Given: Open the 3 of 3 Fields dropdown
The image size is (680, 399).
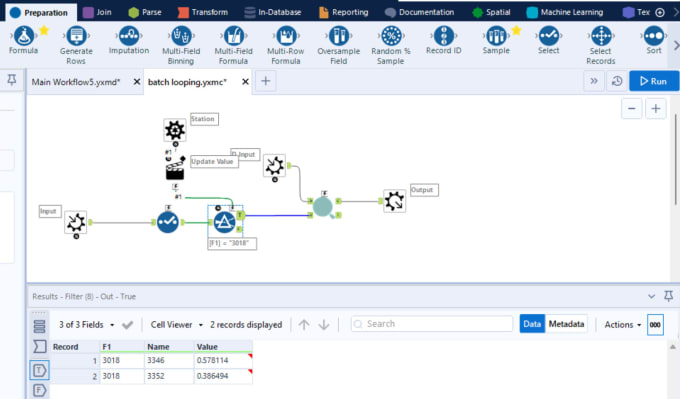Looking at the screenshot, I should 87,325.
